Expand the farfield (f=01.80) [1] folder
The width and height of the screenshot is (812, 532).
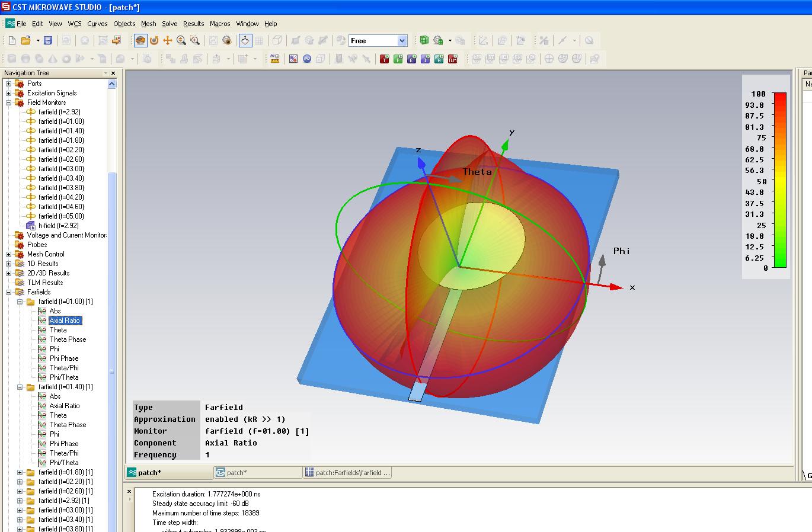[20, 472]
